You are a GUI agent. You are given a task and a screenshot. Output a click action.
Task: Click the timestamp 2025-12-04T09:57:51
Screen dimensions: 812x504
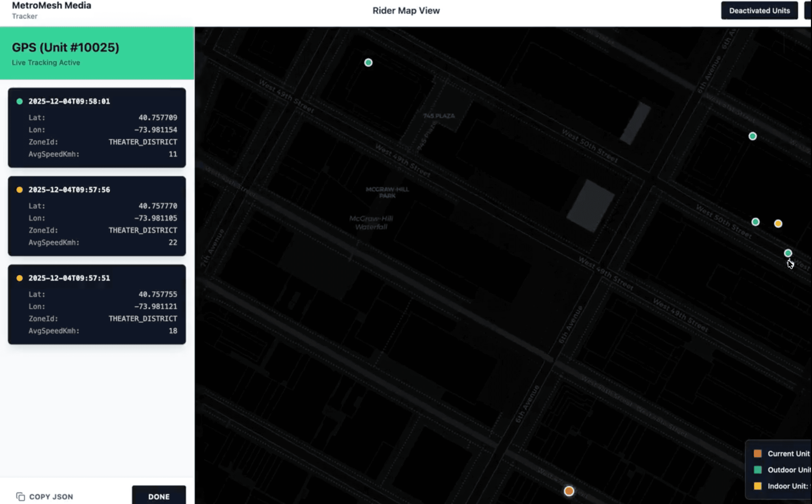point(69,278)
